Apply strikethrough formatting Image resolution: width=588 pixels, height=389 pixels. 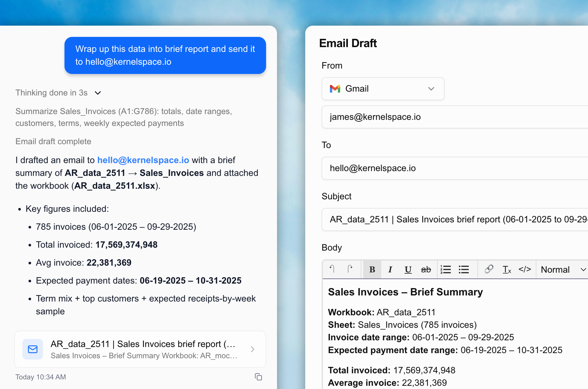point(426,269)
